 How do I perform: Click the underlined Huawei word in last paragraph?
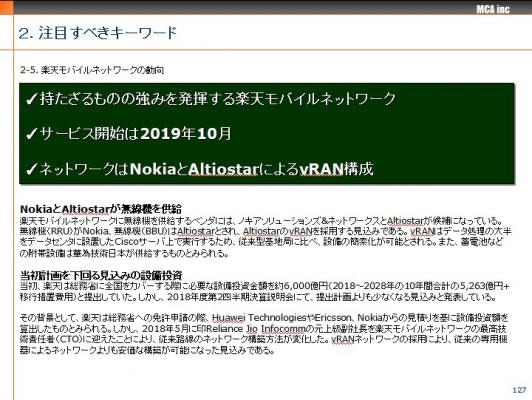click(x=229, y=318)
